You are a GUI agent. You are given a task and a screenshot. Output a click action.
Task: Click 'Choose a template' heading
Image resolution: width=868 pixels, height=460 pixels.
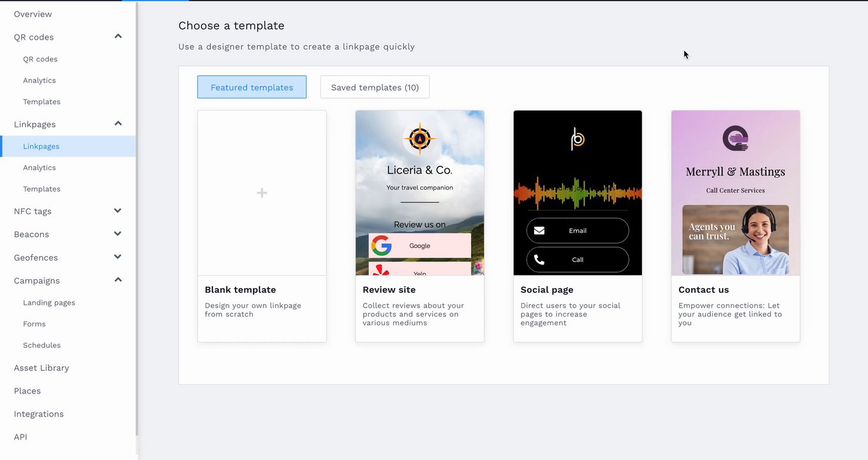(x=232, y=26)
